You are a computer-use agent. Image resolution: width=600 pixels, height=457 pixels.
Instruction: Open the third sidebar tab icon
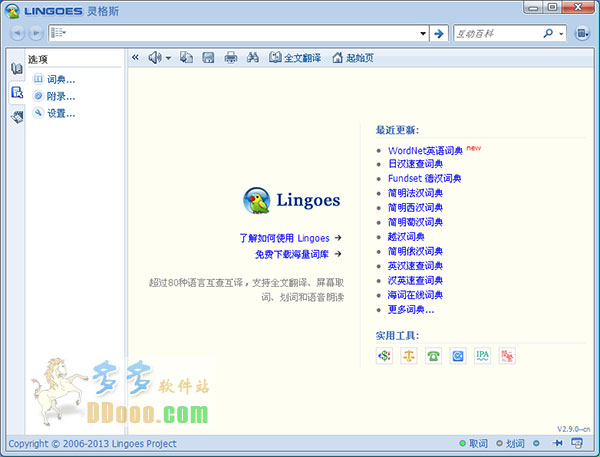click(x=17, y=116)
